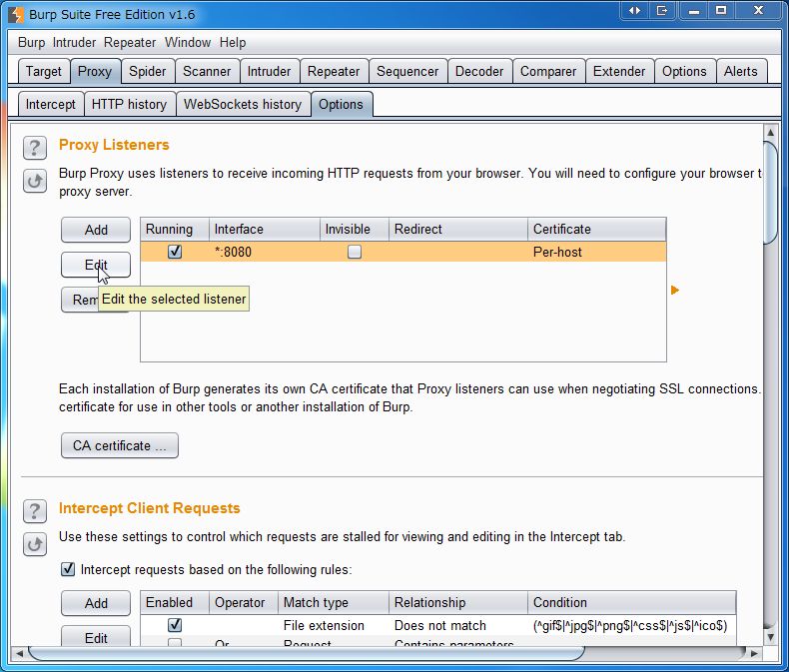Viewport: 789px width, 672px height.
Task: Click the Burp Suite title bar logo
Action: click(x=16, y=15)
